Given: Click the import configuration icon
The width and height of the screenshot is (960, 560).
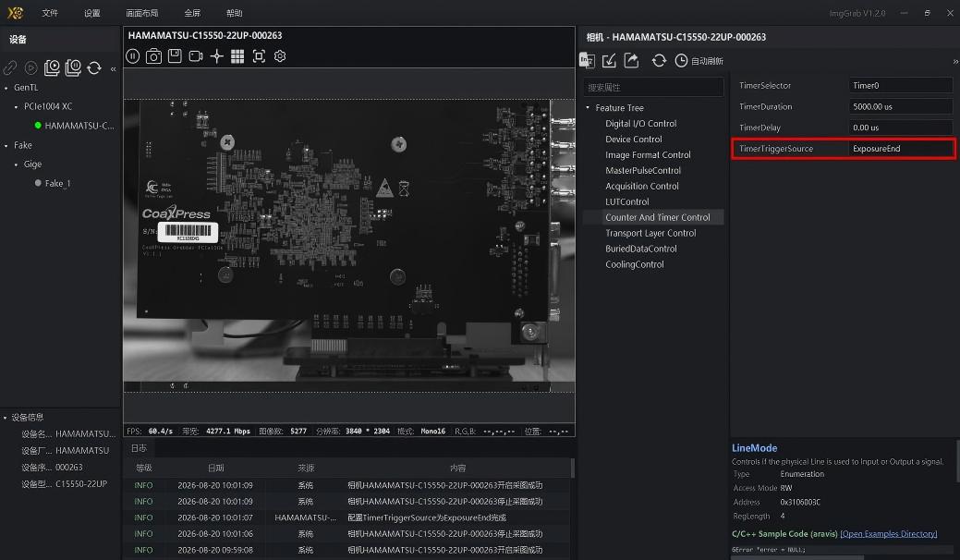Looking at the screenshot, I should (x=609, y=60).
